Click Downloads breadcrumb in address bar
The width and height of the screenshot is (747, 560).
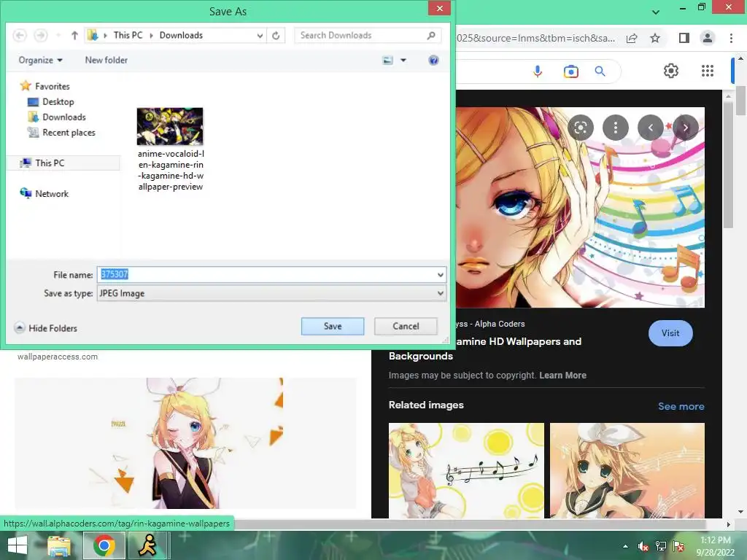click(x=181, y=35)
